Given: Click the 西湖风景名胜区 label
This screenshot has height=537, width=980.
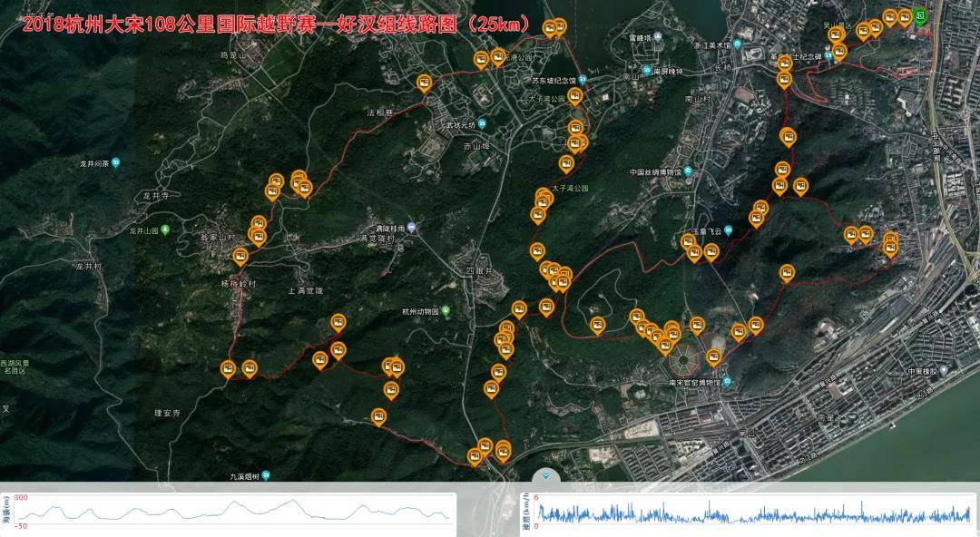Looking at the screenshot, I should click(15, 366).
